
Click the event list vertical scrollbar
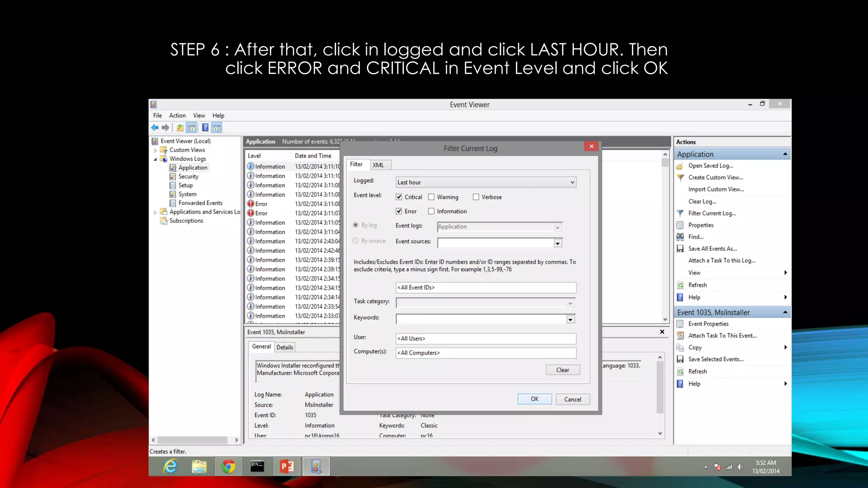pos(665,237)
